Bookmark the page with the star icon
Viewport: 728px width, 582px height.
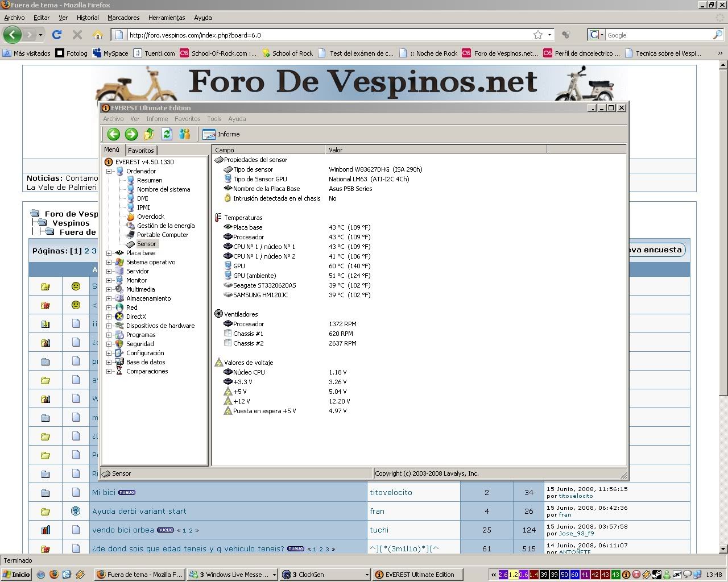[x=538, y=35]
